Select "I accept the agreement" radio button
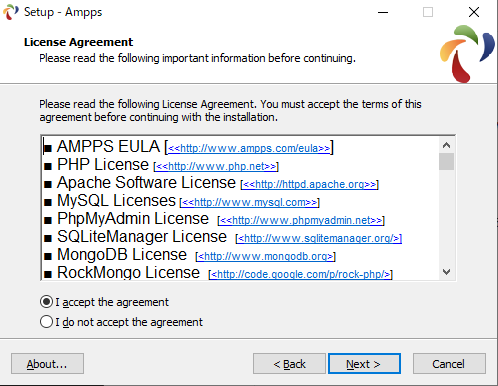 click(46, 302)
